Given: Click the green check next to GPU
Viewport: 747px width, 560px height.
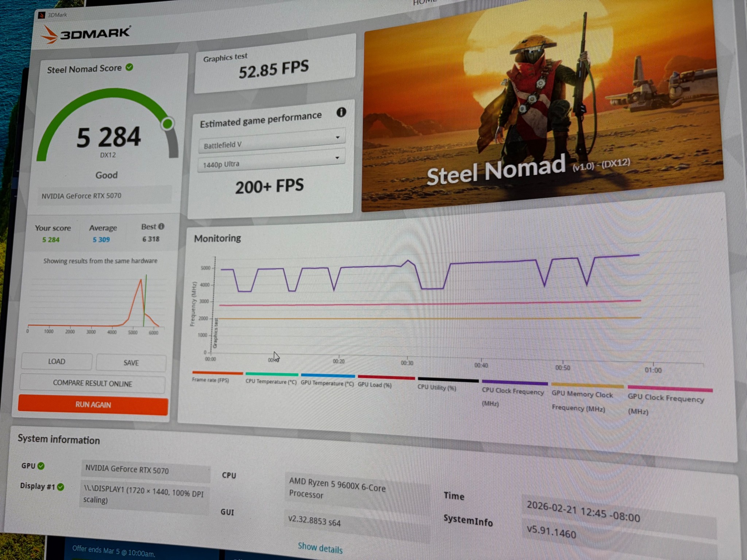Looking at the screenshot, I should pyautogui.click(x=41, y=466).
